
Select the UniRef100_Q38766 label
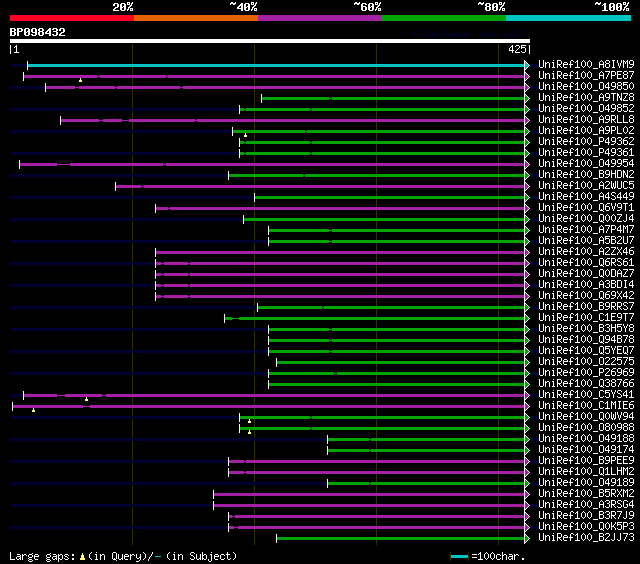tap(586, 384)
